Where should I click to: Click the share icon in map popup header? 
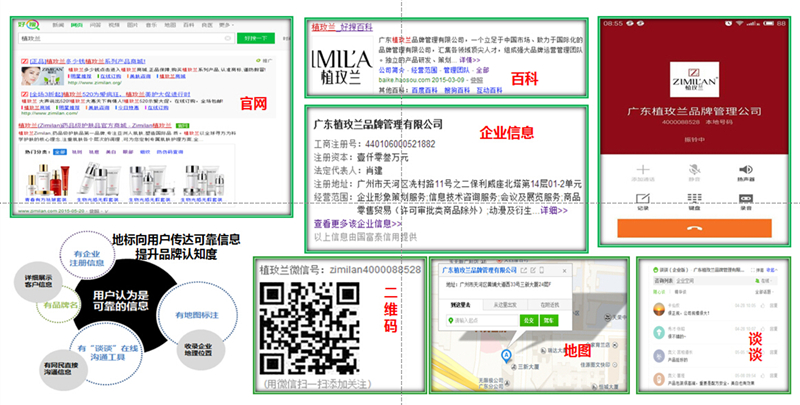click(x=524, y=270)
